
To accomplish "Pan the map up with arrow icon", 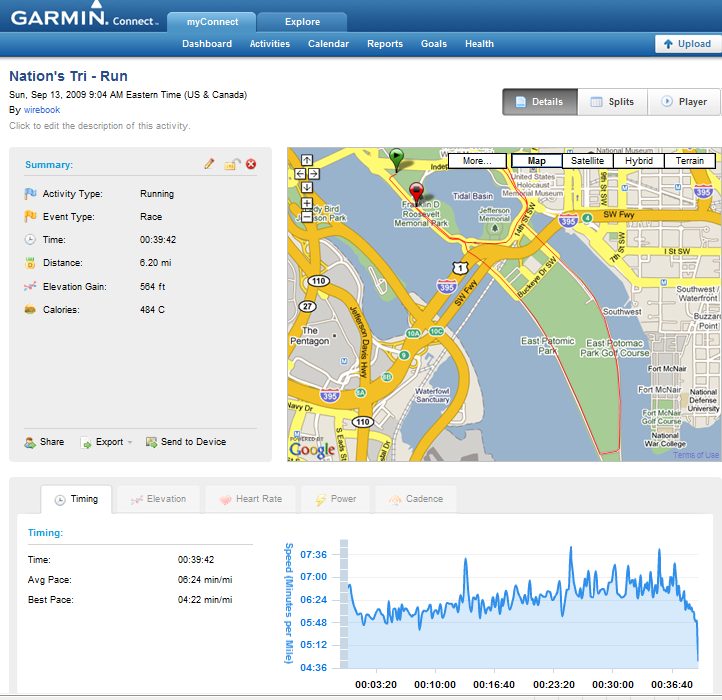I will point(307,160).
